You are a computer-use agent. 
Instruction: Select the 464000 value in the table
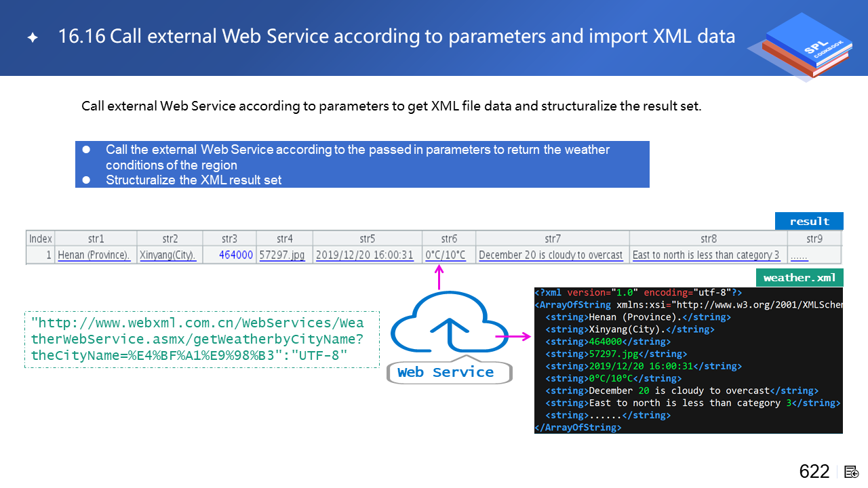[x=236, y=256]
